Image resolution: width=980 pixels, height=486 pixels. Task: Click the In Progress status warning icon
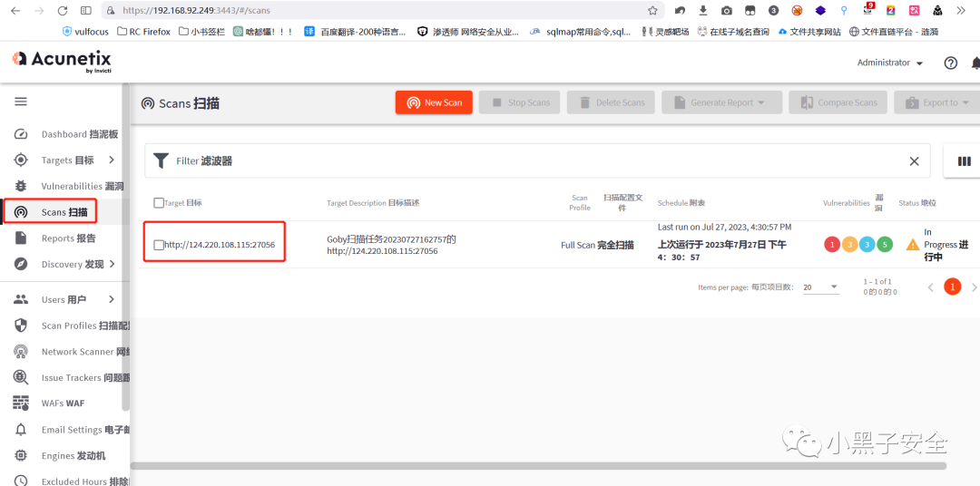tap(913, 245)
